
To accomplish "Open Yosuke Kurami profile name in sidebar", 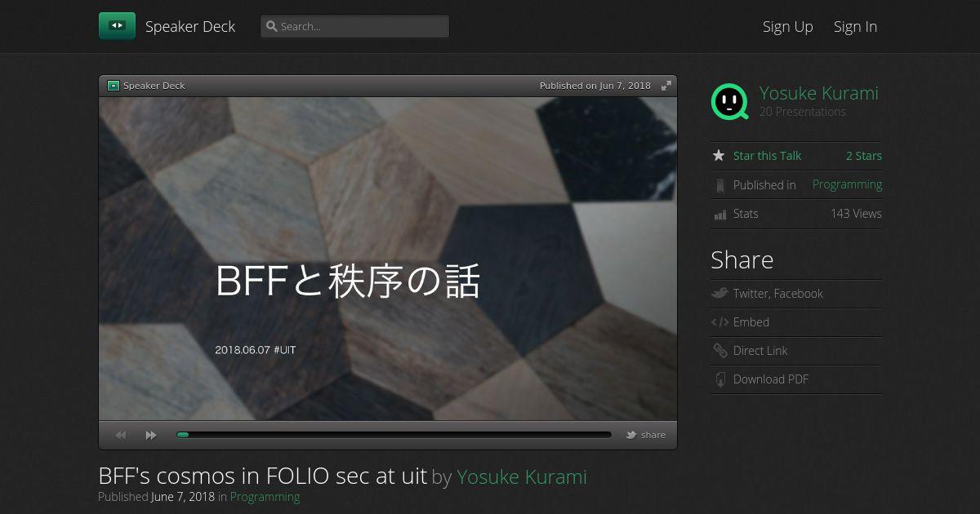I will point(819,93).
